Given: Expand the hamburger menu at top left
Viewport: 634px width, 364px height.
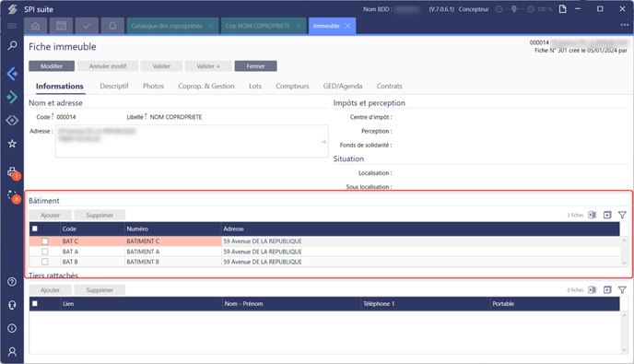Looking at the screenshot, I should click(12, 26).
